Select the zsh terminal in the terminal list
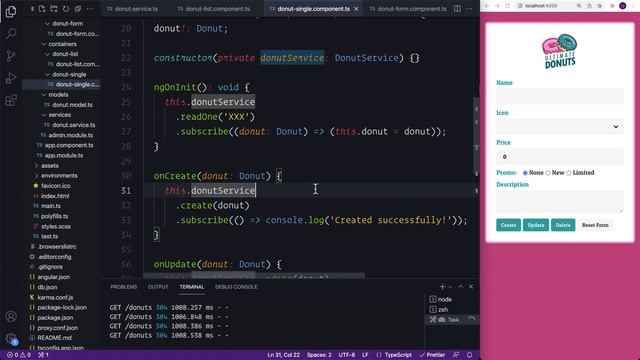 [x=452, y=309]
